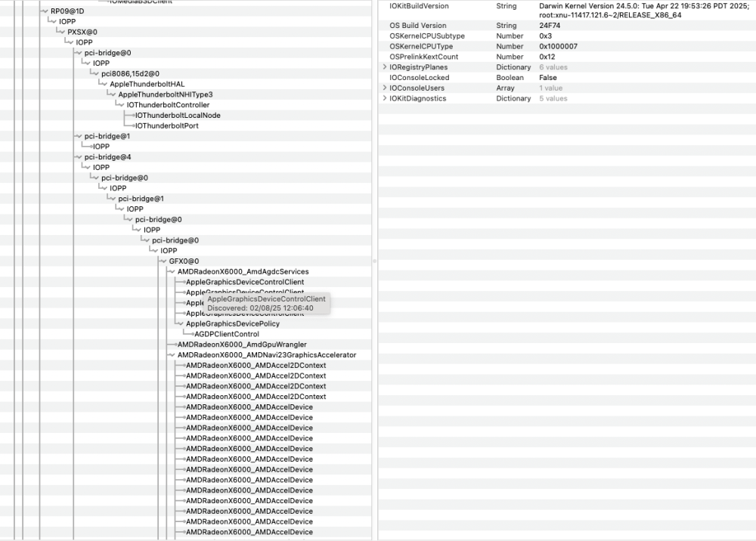Select the OSPrelinkKextCount property name
Viewport: 756px width, 541px height.
(424, 57)
